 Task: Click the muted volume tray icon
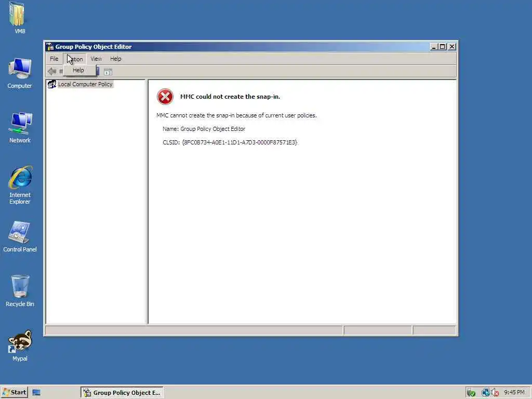[x=495, y=393]
